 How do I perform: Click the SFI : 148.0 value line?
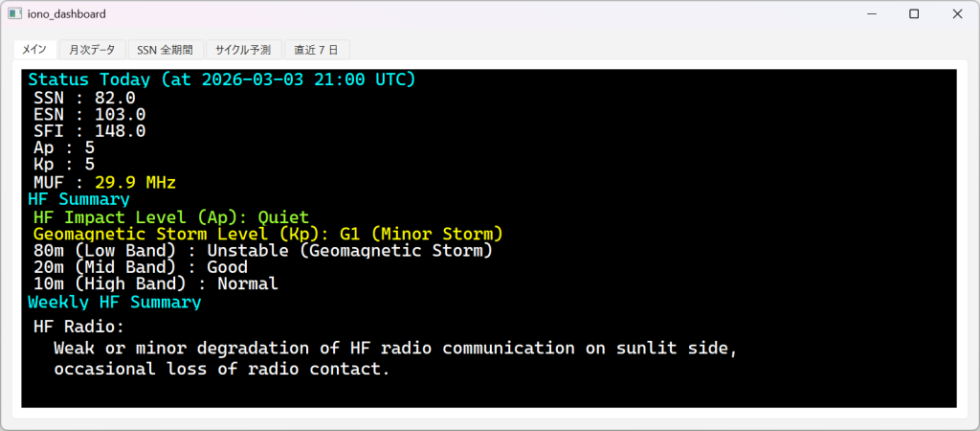pos(89,131)
